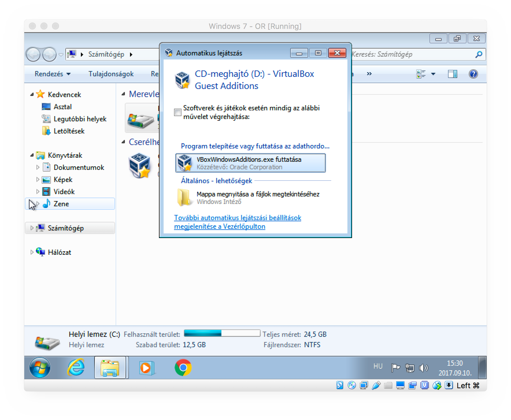Run VBoxWindowsAdditions.exe from AutoPlay

pyautogui.click(x=250, y=163)
